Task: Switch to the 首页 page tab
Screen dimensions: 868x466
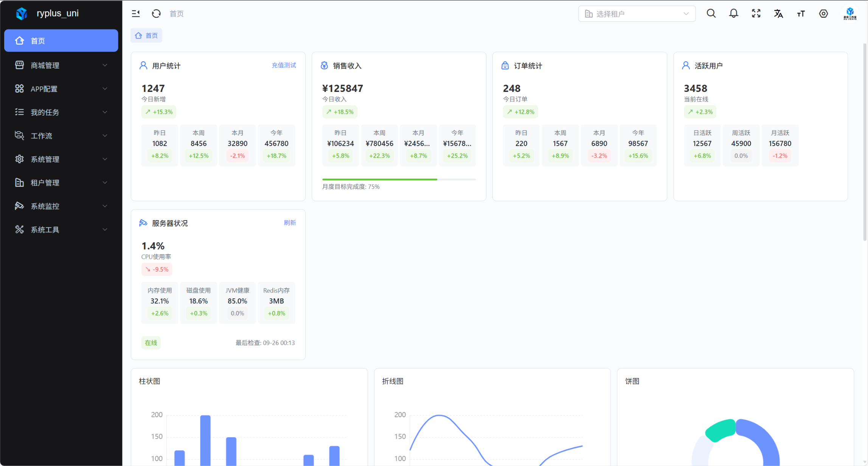Action: click(x=147, y=36)
